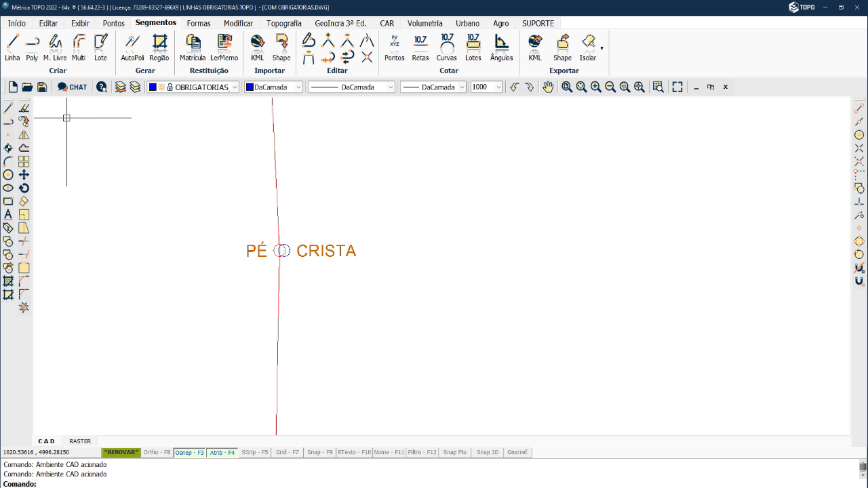The width and height of the screenshot is (868, 488).
Task: Activate the pan hand tool
Action: tap(548, 87)
